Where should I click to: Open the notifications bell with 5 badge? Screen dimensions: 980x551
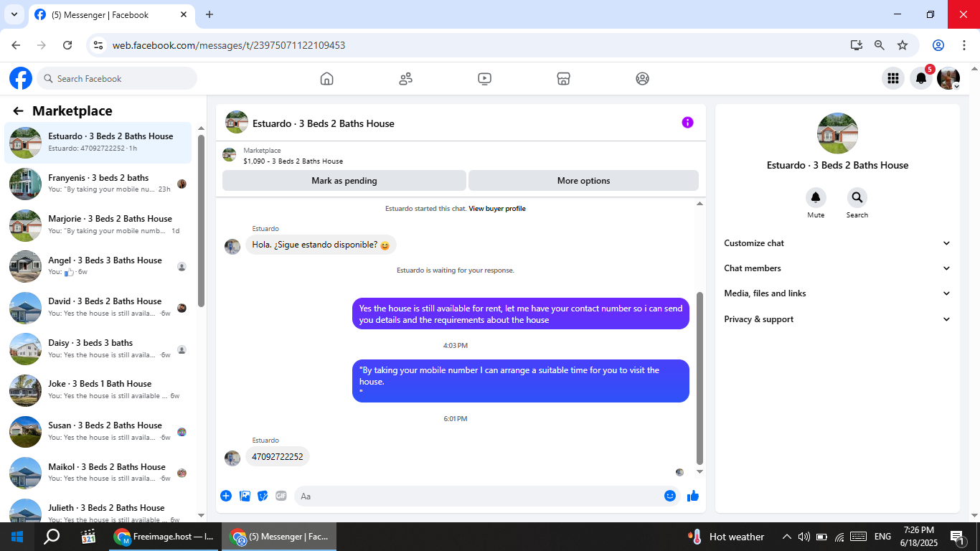coord(922,79)
